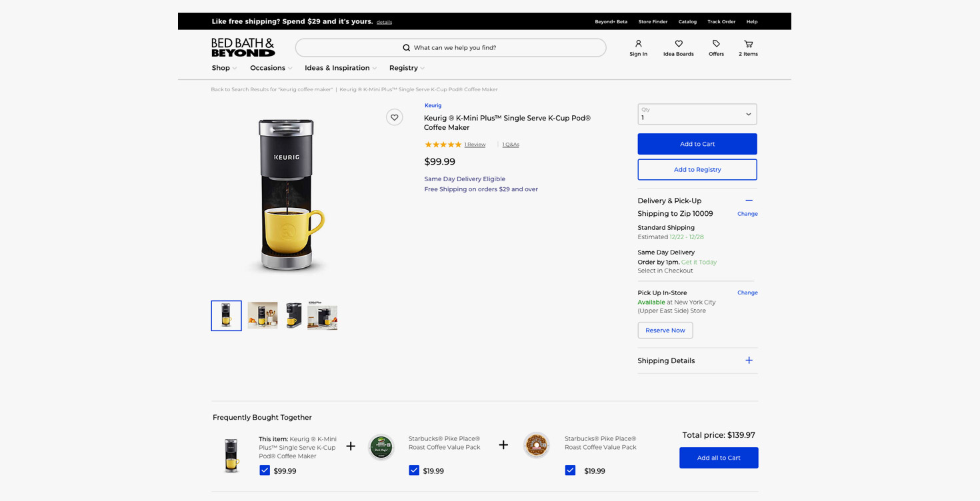Click 'Get it Today' green text
980x501 pixels.
pyautogui.click(x=699, y=262)
